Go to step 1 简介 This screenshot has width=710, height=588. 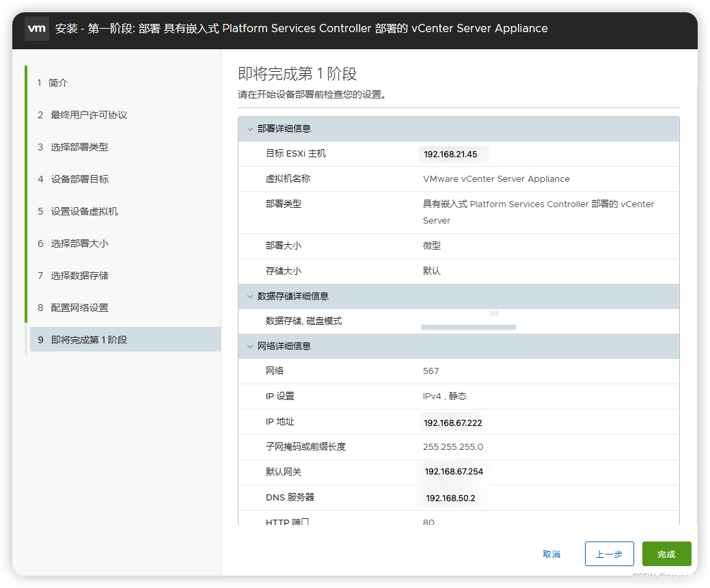coord(53,83)
